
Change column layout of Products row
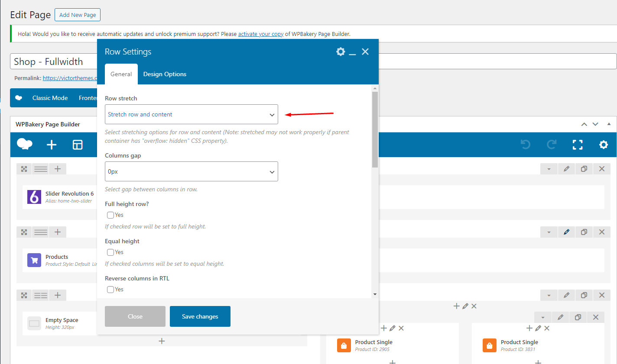[41, 232]
